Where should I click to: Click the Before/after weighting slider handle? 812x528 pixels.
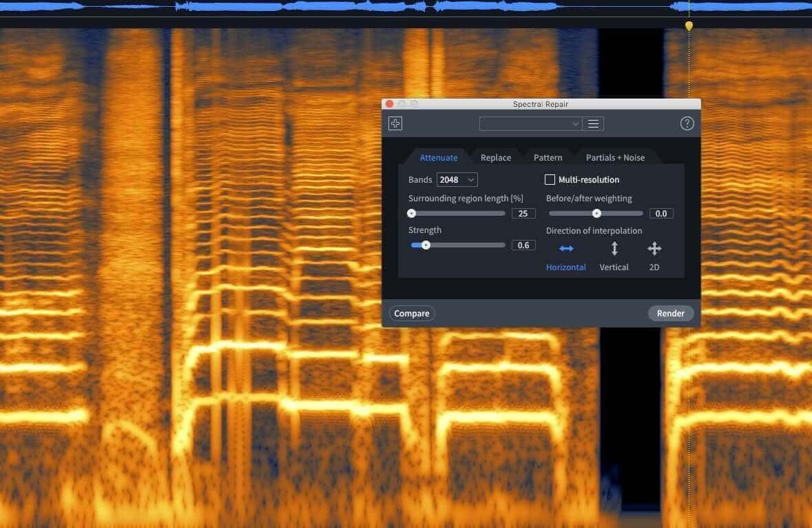[x=596, y=214]
